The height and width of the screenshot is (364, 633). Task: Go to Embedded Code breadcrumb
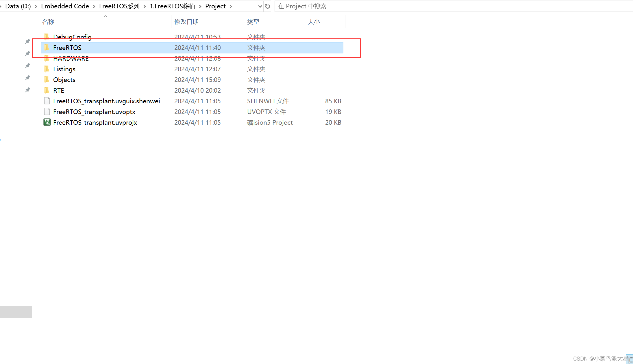point(65,6)
